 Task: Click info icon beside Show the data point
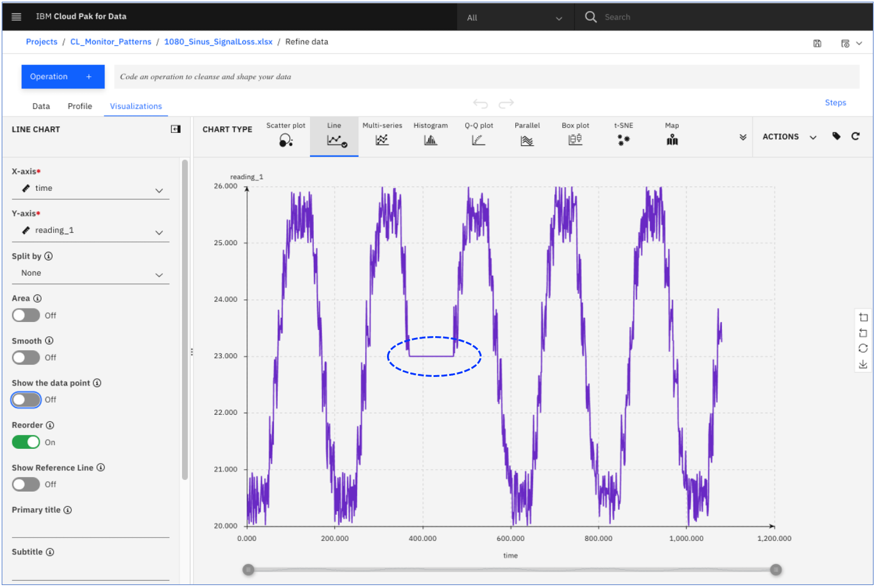point(97,383)
